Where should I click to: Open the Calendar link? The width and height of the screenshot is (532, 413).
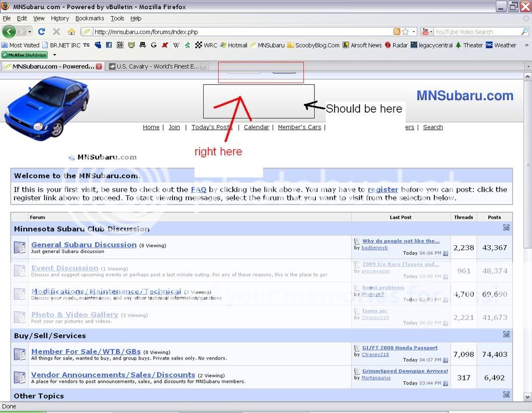pyautogui.click(x=256, y=127)
